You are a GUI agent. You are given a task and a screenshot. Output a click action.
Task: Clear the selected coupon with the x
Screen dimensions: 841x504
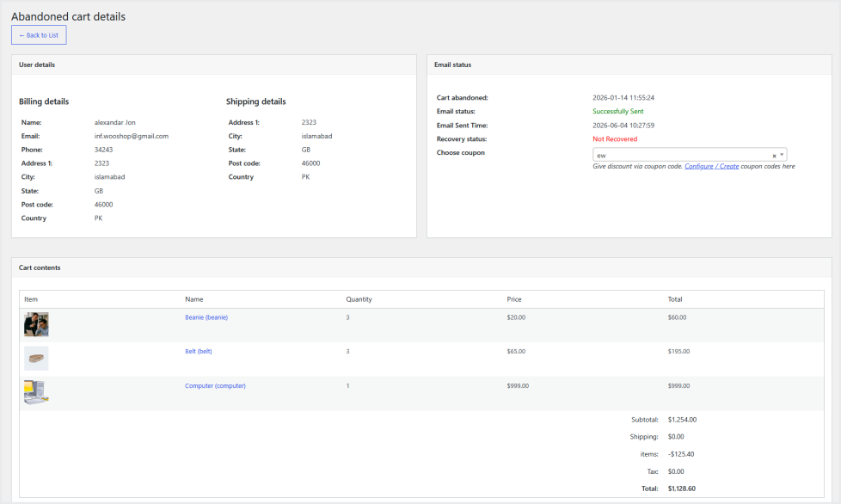point(774,156)
